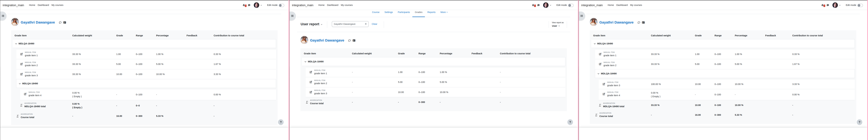Toggle the messaging drawer icon in the right panel
868x140 pixels.
tap(828, 5)
